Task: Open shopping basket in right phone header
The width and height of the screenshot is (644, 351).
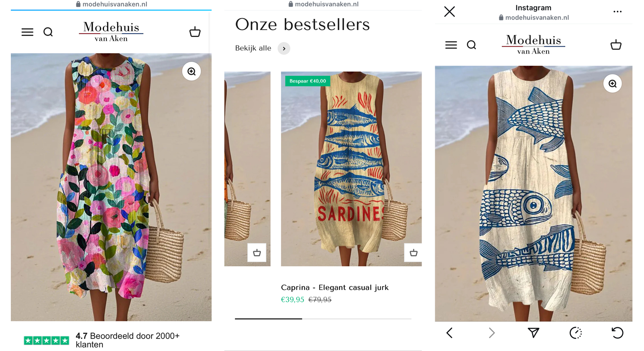Action: (x=616, y=45)
